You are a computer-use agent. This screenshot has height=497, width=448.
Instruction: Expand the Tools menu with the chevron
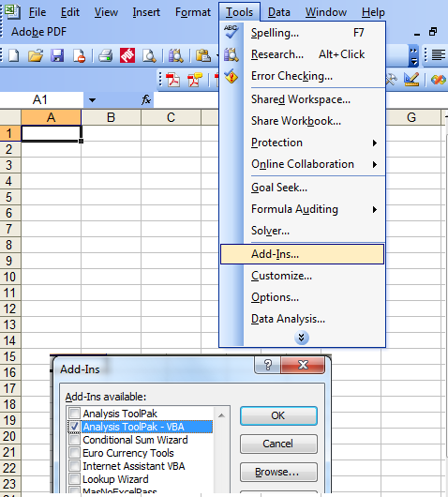302,338
